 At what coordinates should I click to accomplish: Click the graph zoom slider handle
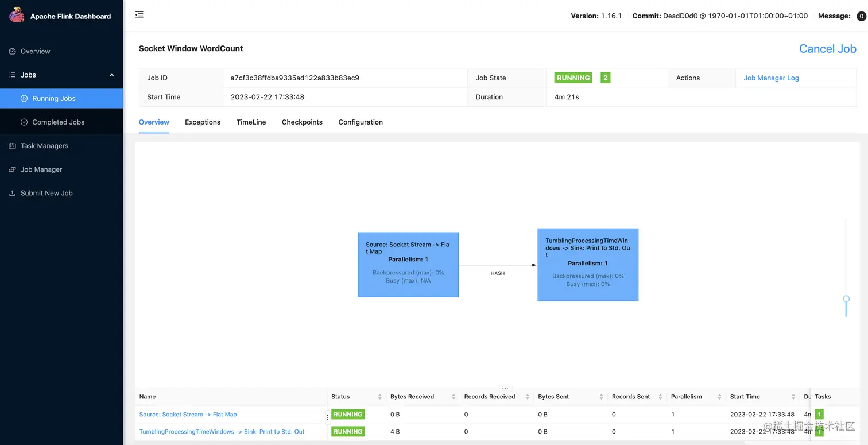pos(846,299)
